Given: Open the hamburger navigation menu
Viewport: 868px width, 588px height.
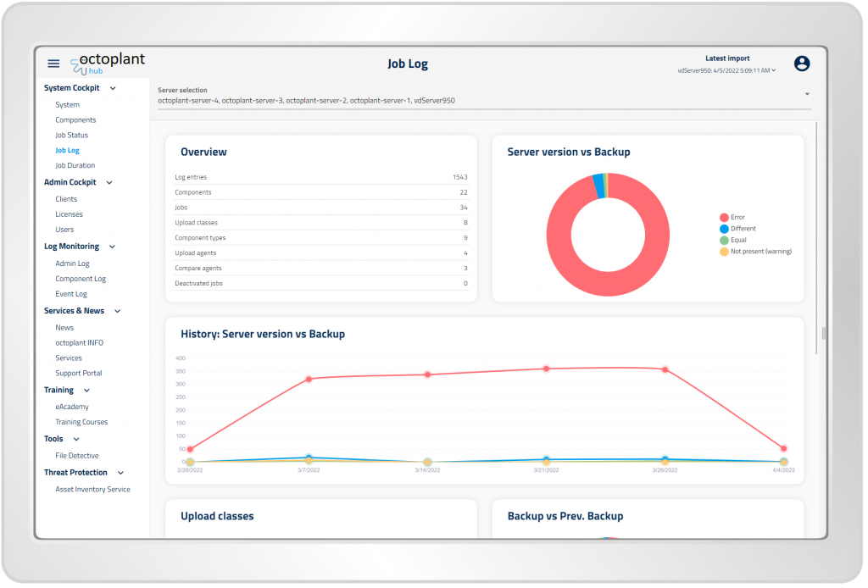Looking at the screenshot, I should pyautogui.click(x=53, y=64).
